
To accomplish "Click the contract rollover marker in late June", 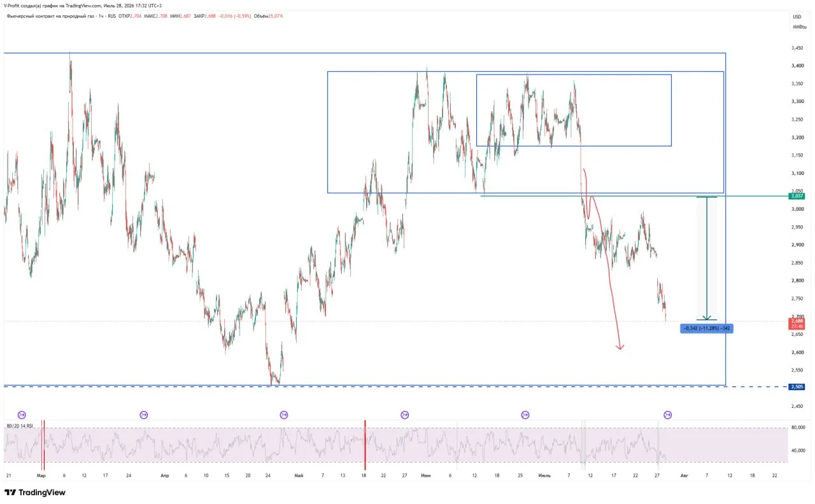I will [525, 415].
